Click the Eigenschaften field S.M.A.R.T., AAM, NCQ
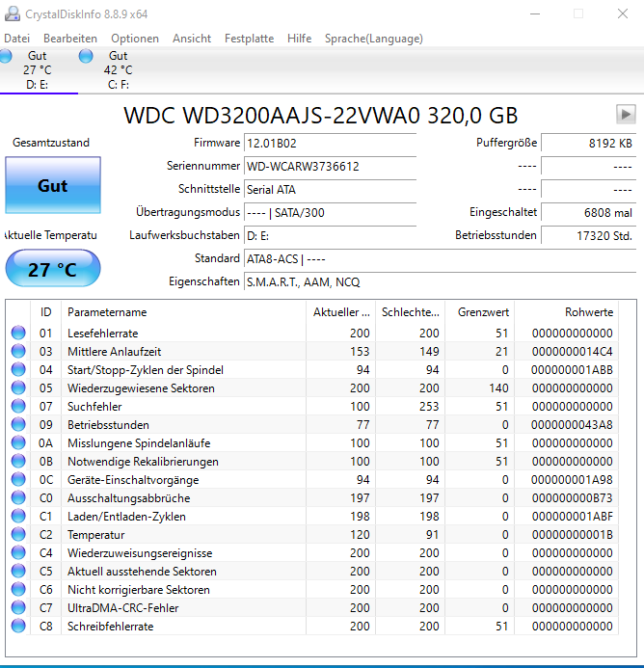The width and height of the screenshot is (644, 668). click(441, 282)
